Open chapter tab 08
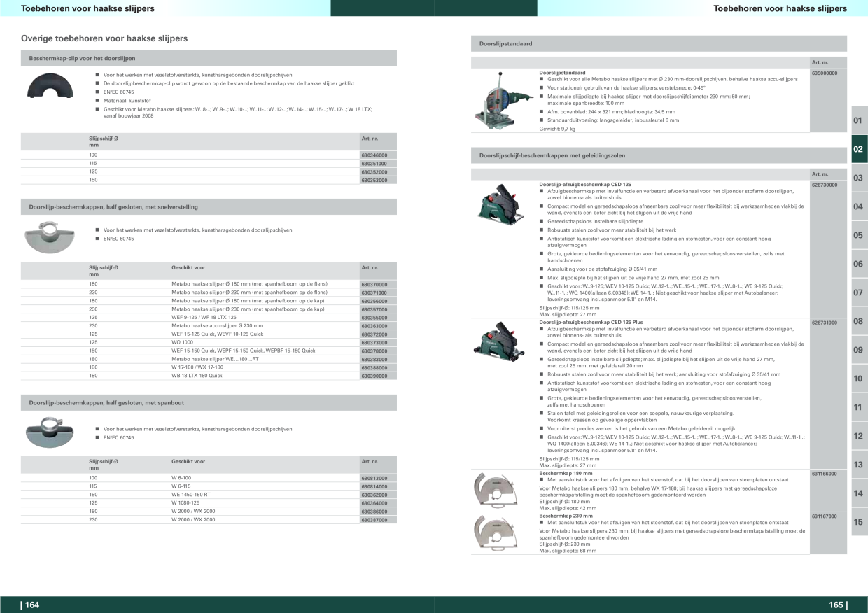868x613 pixels. (x=859, y=321)
